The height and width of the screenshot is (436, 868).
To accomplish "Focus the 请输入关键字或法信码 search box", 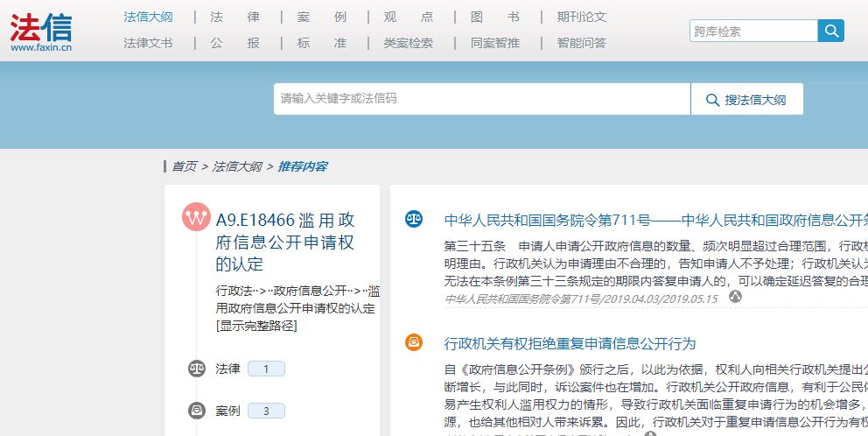I will point(482,99).
